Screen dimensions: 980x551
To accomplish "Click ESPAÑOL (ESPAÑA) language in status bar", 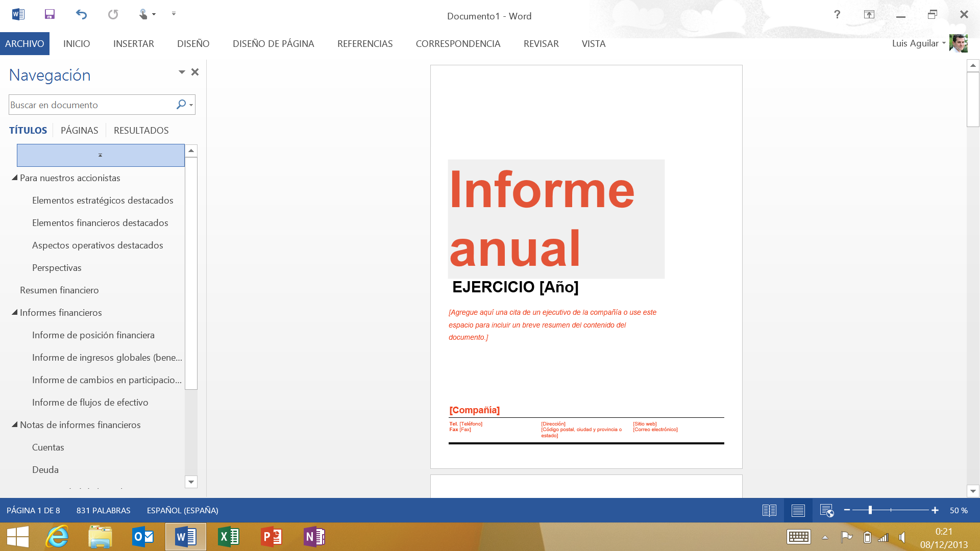I will point(182,510).
